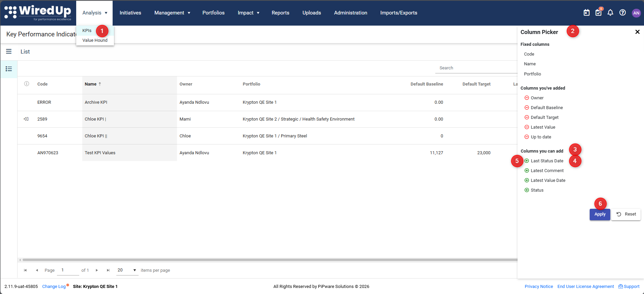Open the AN user avatar menu
Image resolution: width=644 pixels, height=294 pixels.
pyautogui.click(x=636, y=13)
